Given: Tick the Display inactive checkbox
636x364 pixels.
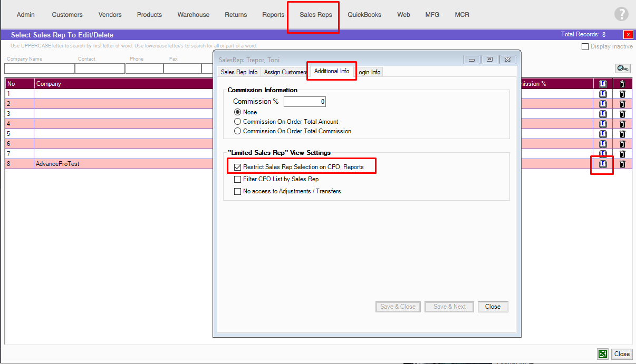Looking at the screenshot, I should (585, 46).
